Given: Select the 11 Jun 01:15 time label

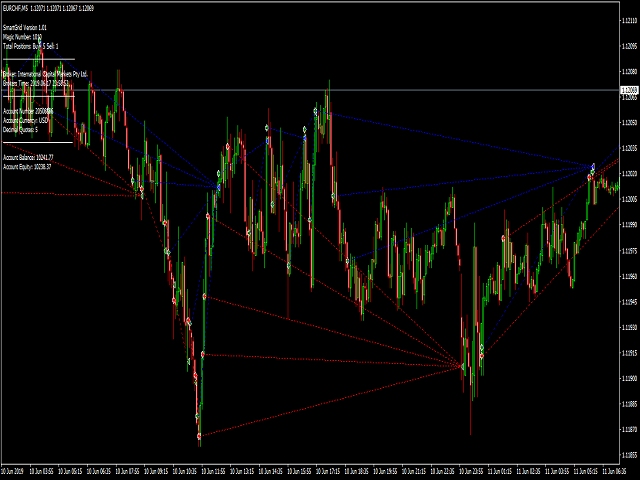Looking at the screenshot, I should tap(500, 471).
